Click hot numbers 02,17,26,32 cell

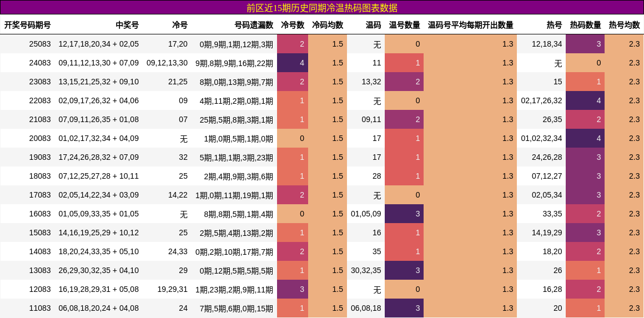pyautogui.click(x=541, y=100)
